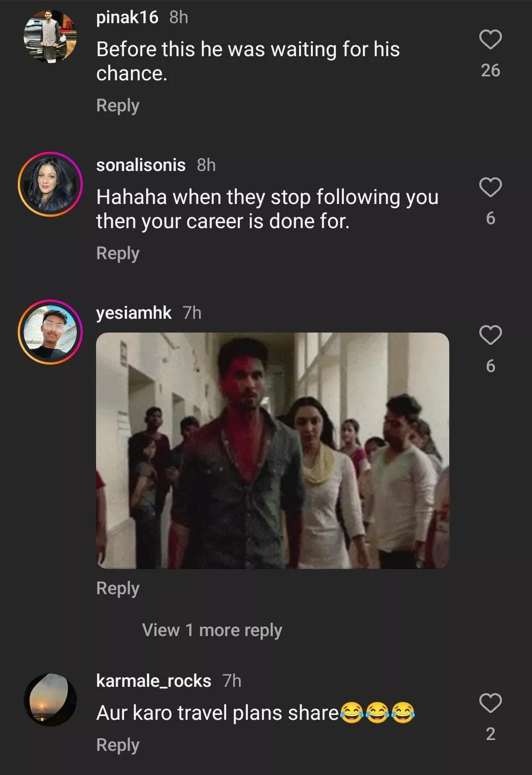
Task: Open karmale_rocks username link
Action: 154,681
